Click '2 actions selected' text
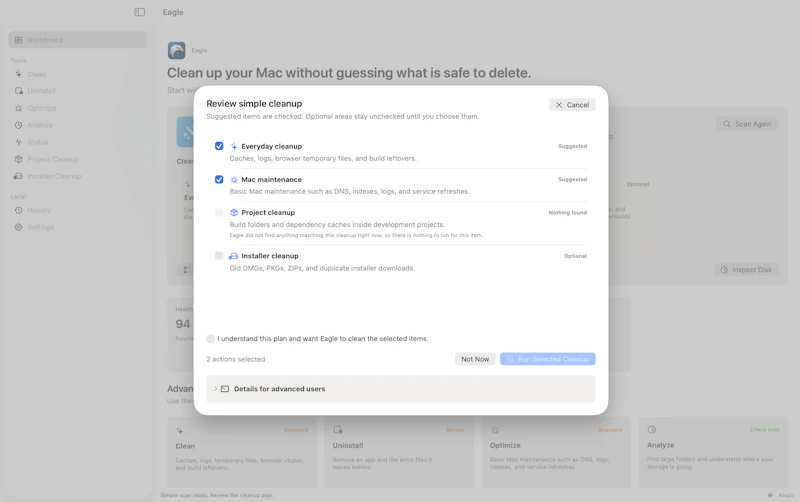The image size is (800, 502). (236, 359)
